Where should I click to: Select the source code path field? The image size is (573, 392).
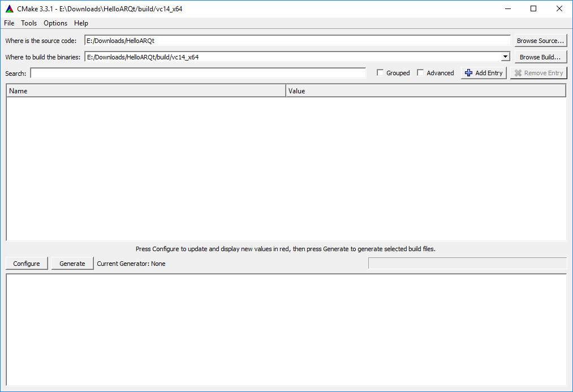294,40
